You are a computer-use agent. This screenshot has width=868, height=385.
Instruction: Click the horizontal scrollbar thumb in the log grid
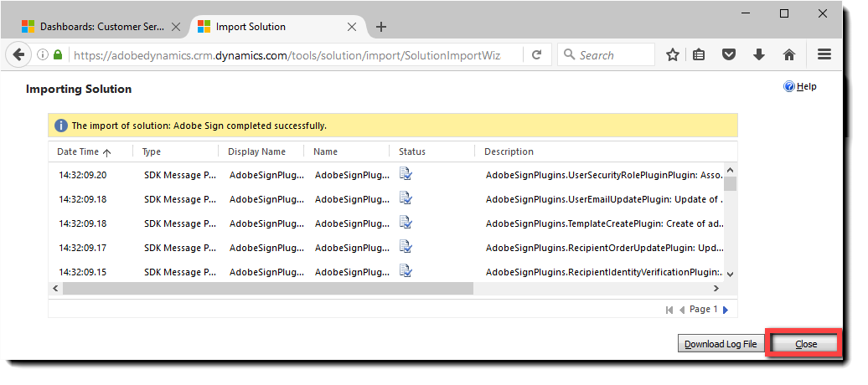[268, 288]
